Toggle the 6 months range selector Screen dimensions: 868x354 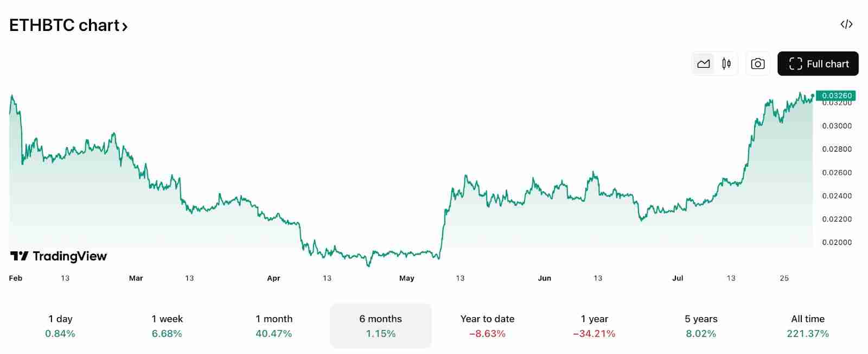tap(380, 326)
